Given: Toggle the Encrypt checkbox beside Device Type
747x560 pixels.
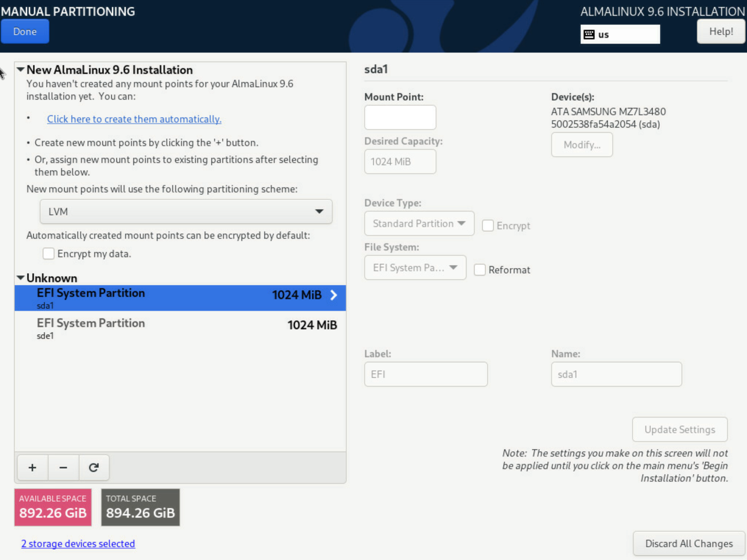Looking at the screenshot, I should (488, 226).
